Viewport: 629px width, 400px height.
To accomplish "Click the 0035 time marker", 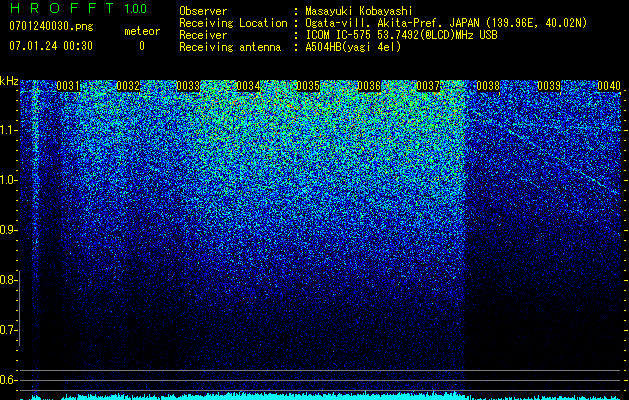I will click(x=308, y=86).
